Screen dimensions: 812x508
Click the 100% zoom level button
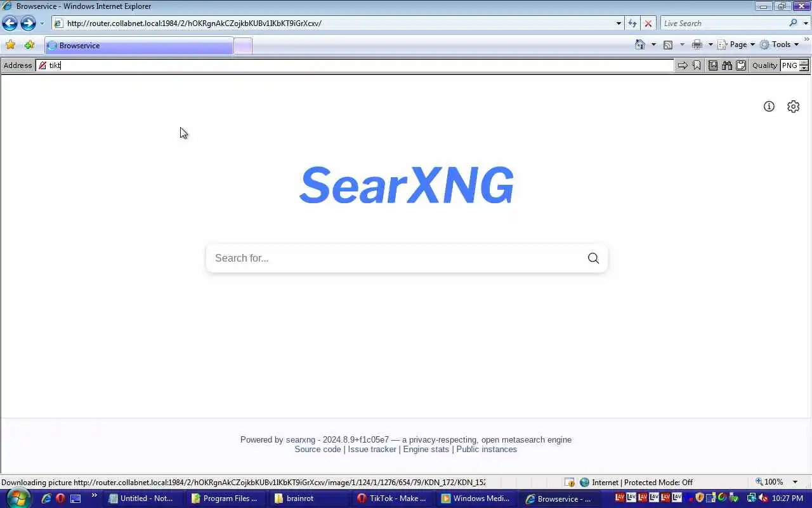pyautogui.click(x=769, y=482)
